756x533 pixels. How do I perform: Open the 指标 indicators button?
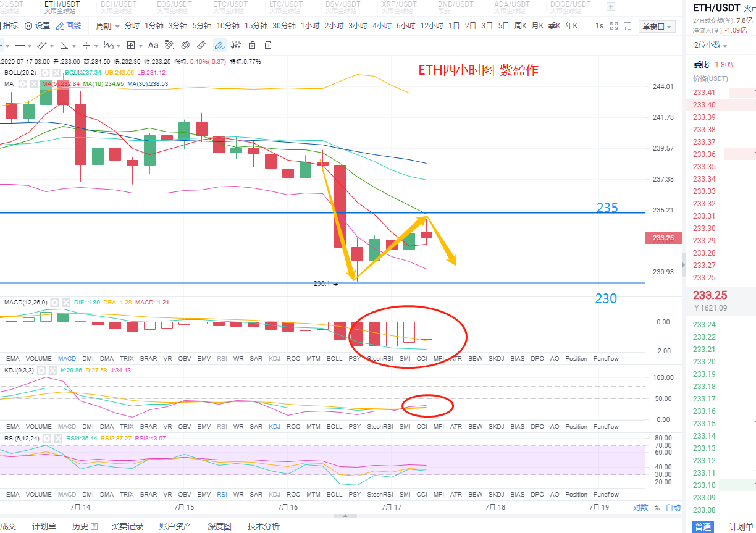[x=10, y=26]
